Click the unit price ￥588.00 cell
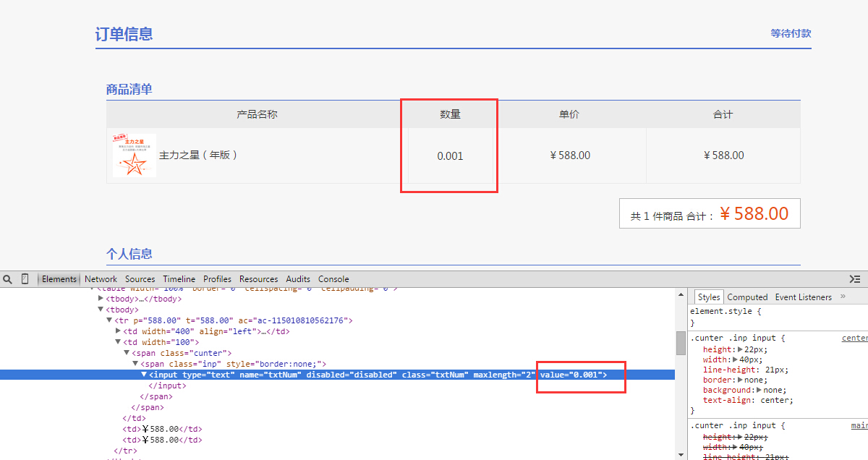The width and height of the screenshot is (868, 460). 569,156
